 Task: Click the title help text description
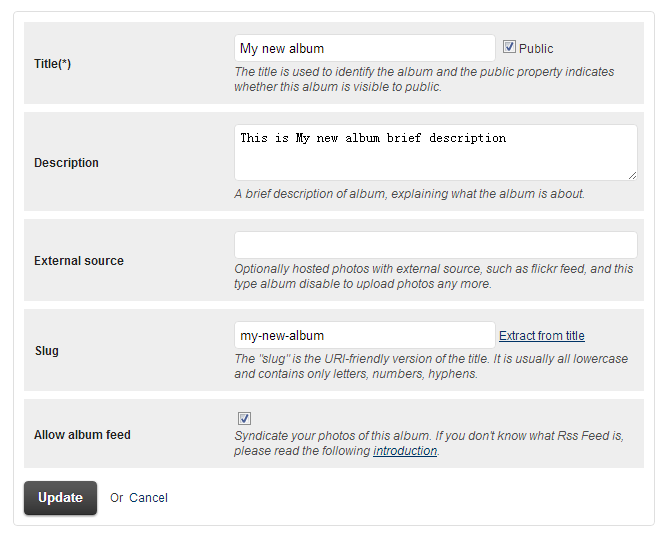424,79
